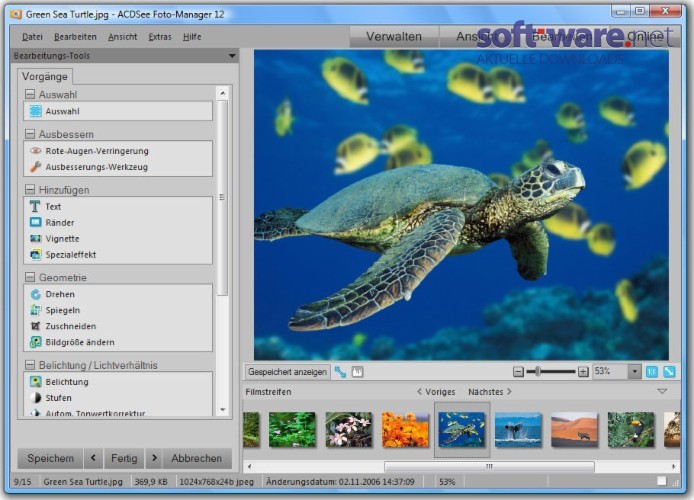Toggle the histogram icon beside Gespeichert anzeigen

coord(357,372)
